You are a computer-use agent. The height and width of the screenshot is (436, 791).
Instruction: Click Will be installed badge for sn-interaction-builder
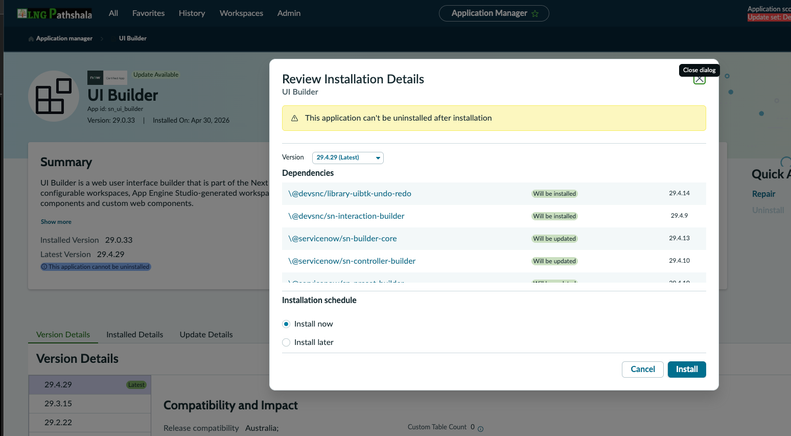click(x=554, y=216)
